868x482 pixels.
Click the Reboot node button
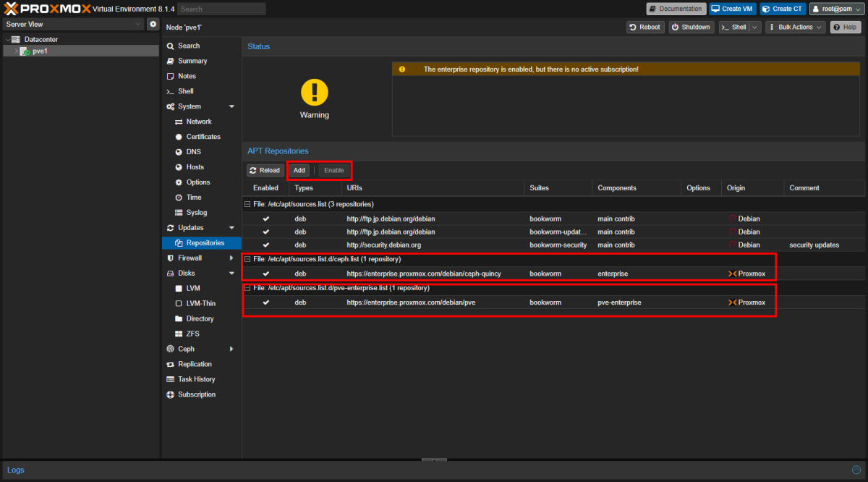(x=645, y=27)
